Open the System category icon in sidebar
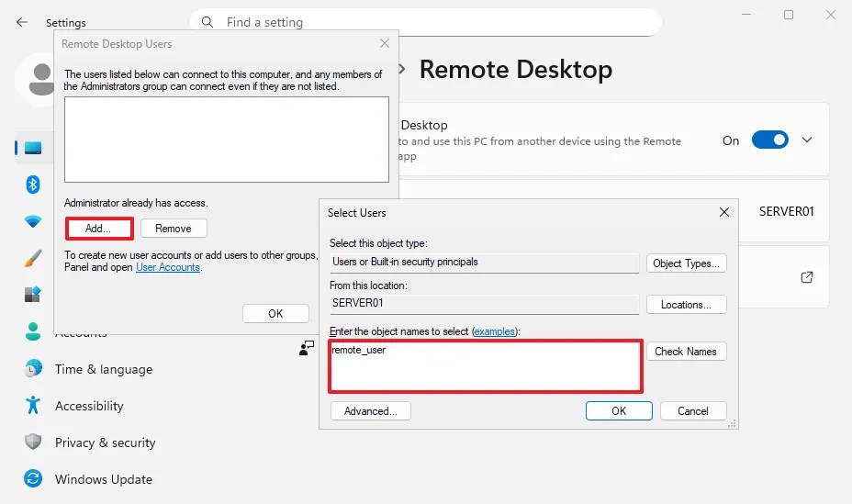Image resolution: width=852 pixels, height=504 pixels. click(x=33, y=148)
